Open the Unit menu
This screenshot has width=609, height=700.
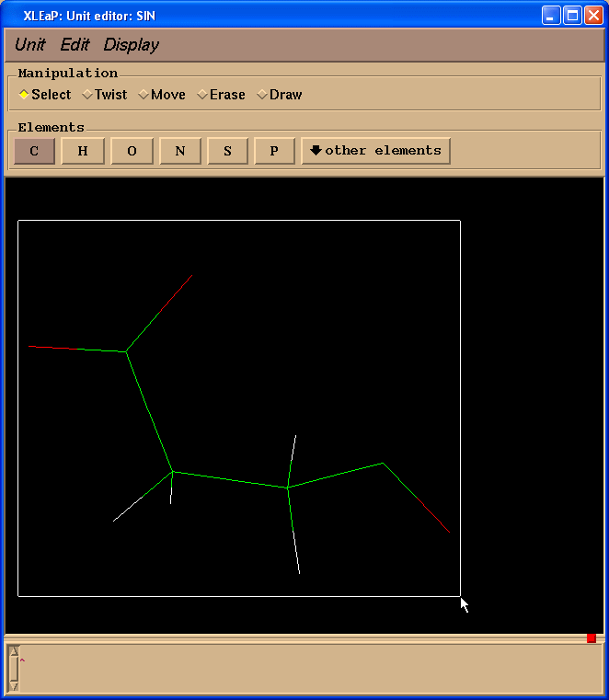30,45
